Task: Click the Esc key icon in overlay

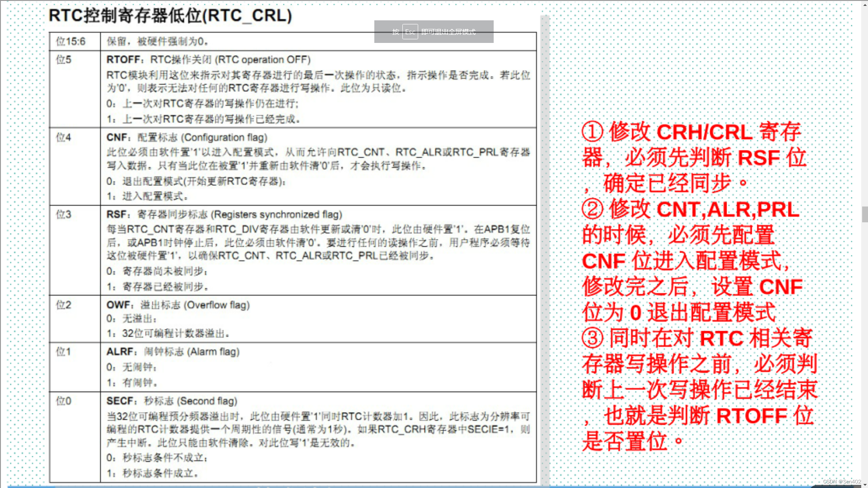Action: (x=410, y=32)
